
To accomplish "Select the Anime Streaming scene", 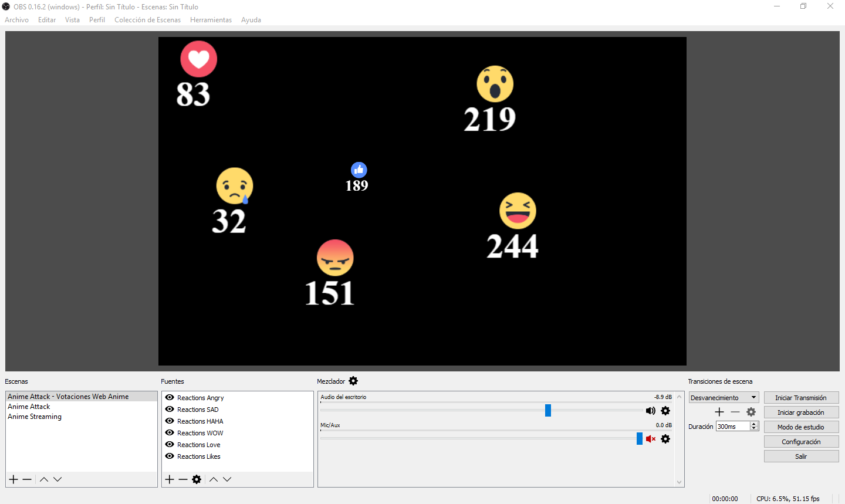I will coord(35,417).
